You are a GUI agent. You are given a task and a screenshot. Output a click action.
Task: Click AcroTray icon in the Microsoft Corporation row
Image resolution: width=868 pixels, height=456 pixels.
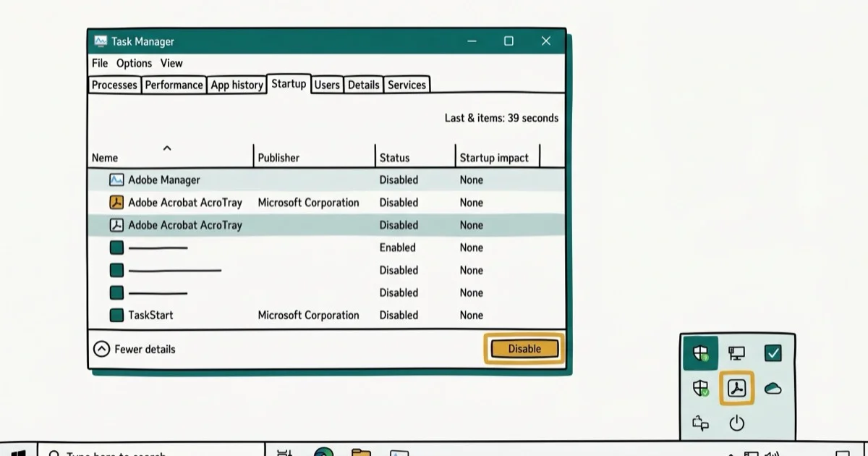tap(116, 203)
